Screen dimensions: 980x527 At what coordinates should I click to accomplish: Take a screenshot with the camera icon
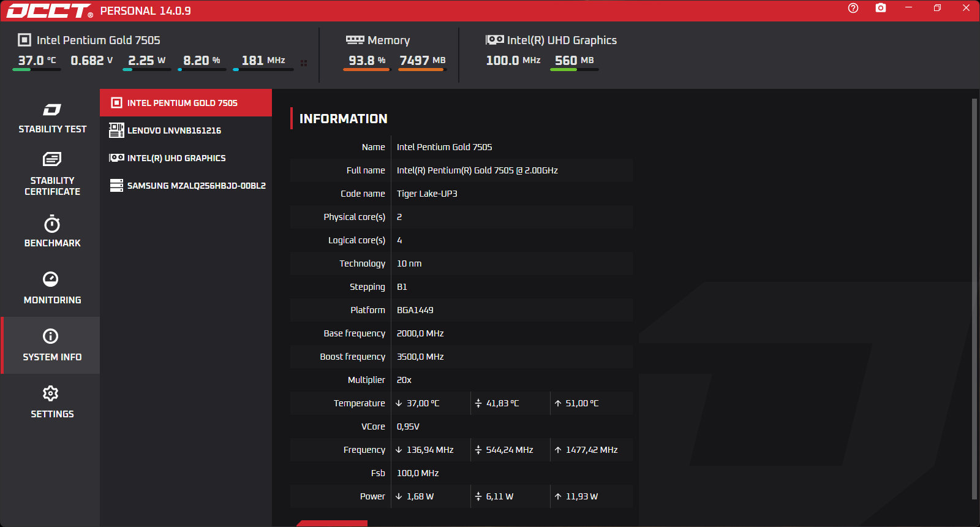881,8
